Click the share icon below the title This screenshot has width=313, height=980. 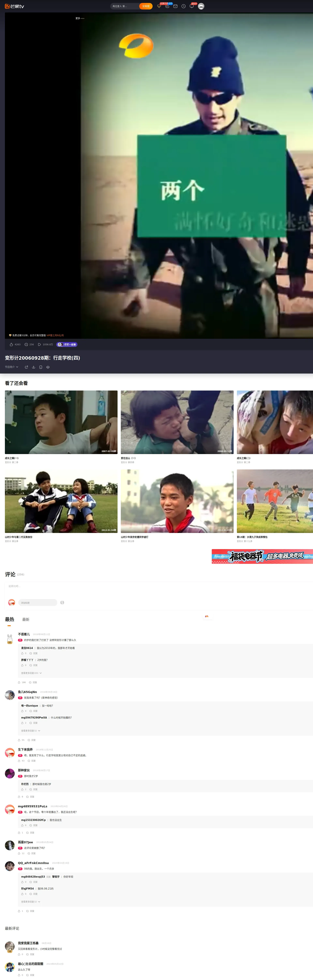click(26, 367)
